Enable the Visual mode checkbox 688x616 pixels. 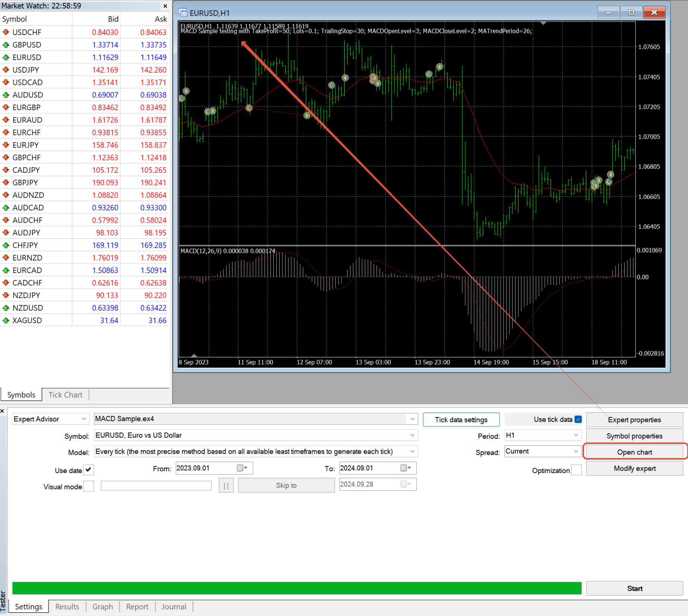pos(89,486)
